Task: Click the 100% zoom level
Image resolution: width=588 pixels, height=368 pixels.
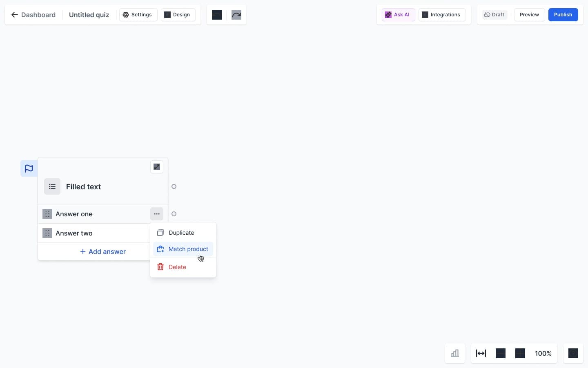Action: [x=543, y=353]
